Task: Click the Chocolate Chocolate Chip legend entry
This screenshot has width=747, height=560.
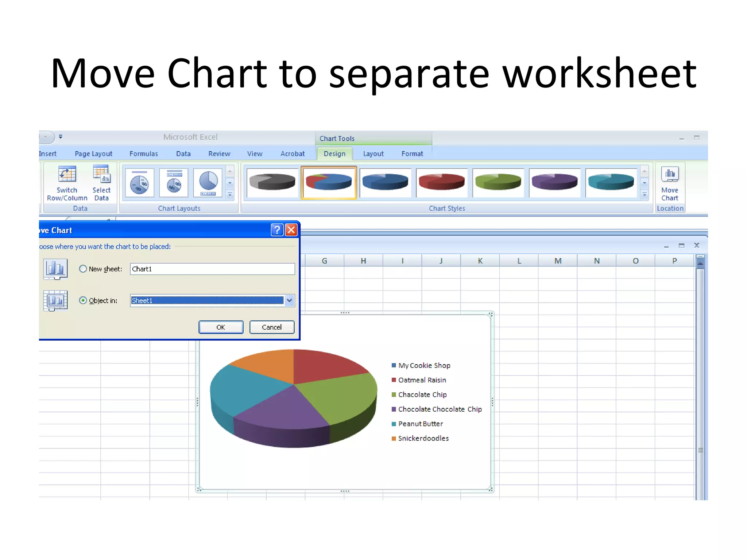Action: pyautogui.click(x=437, y=409)
